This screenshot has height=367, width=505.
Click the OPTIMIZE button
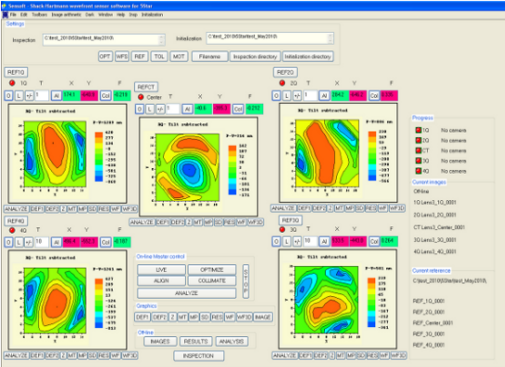[212, 269]
